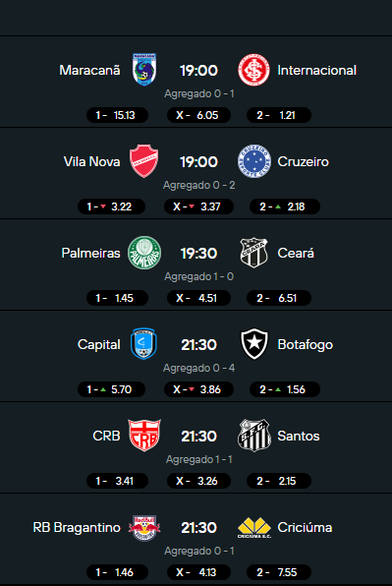392x586 pixels.
Task: Click the Capital blue shield crest
Action: pos(143,344)
